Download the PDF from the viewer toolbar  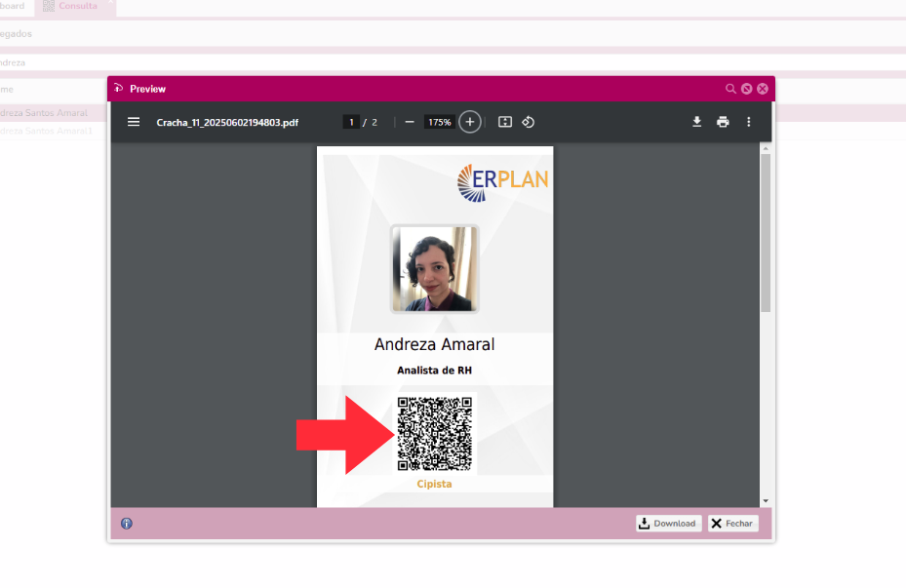click(x=697, y=122)
